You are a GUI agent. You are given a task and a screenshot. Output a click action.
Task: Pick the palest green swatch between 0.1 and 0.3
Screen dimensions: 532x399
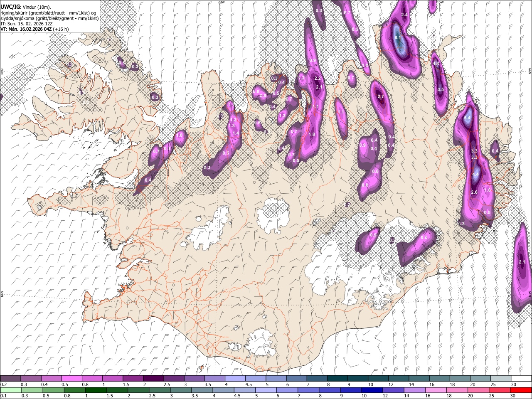pos(10,390)
